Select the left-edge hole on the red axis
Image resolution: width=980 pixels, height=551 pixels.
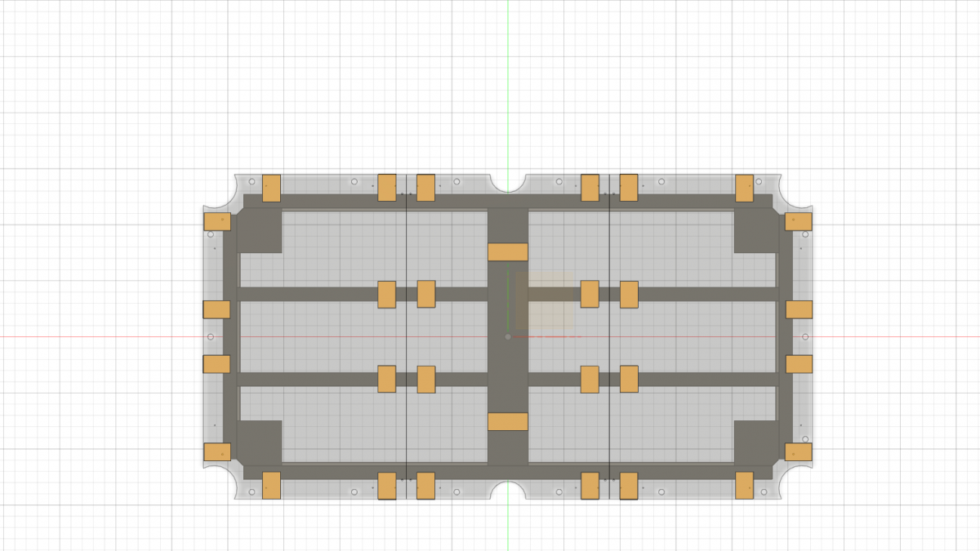click(x=211, y=336)
